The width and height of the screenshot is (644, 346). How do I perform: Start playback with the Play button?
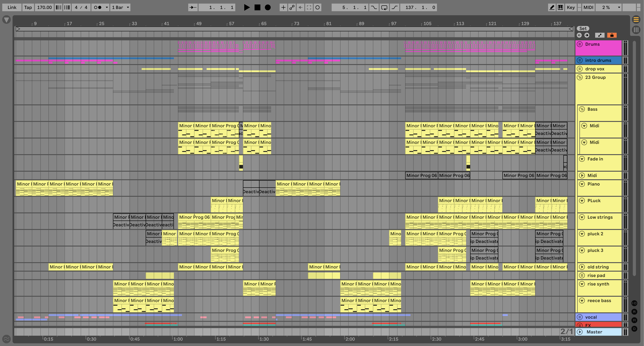tap(246, 7)
